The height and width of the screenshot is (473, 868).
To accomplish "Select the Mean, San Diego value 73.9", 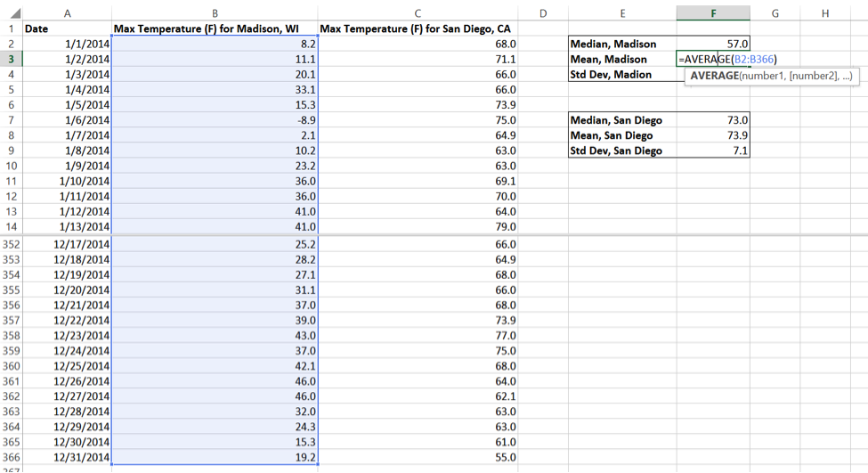I will [x=712, y=135].
